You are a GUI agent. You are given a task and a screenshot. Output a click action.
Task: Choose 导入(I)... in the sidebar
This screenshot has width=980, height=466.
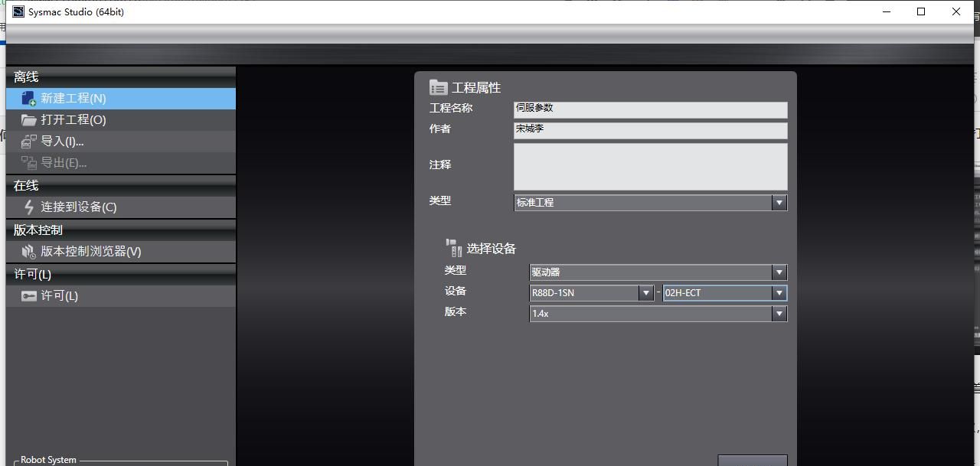coord(121,141)
